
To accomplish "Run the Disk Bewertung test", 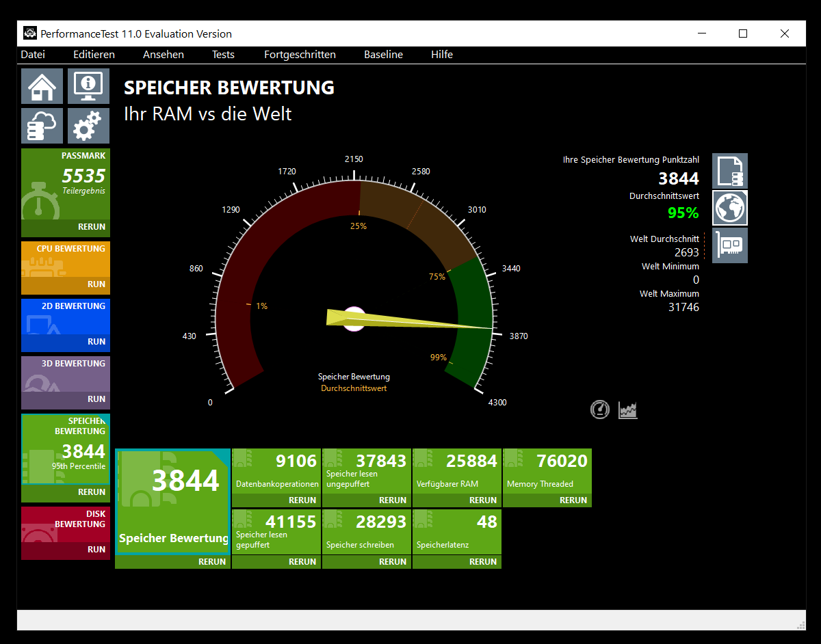I will point(66,550).
